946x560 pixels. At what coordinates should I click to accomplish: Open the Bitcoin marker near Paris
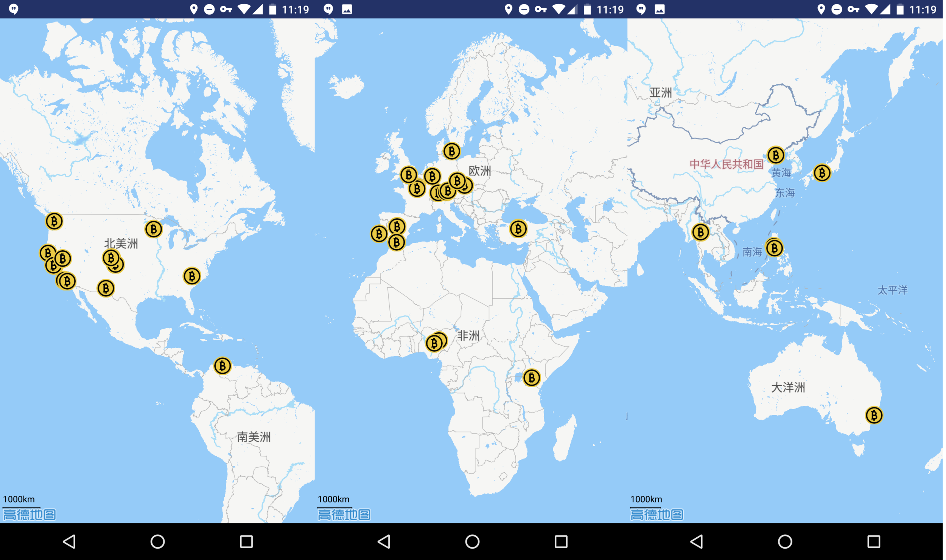point(417,188)
